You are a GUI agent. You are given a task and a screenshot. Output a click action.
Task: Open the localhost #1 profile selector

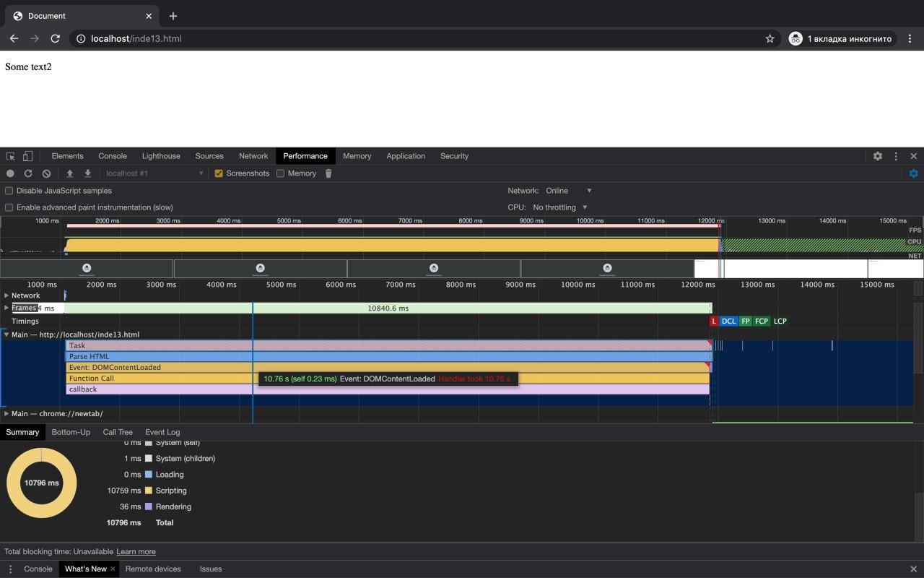coord(154,173)
